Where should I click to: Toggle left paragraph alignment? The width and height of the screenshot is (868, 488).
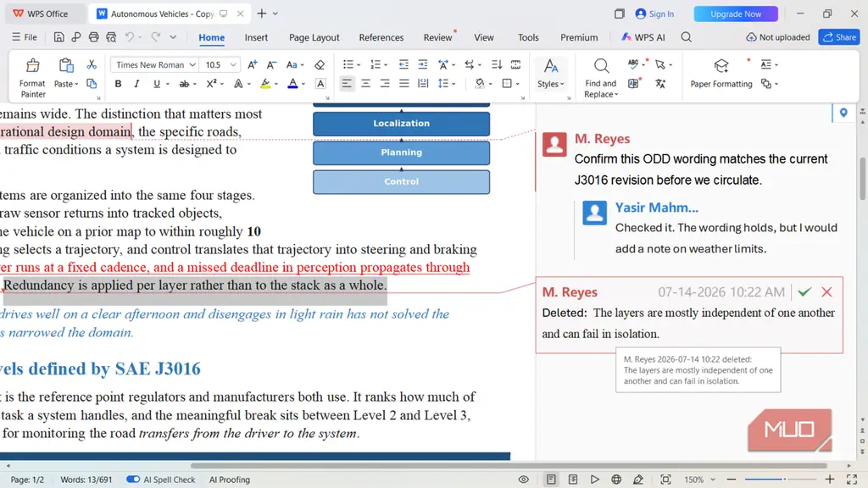(x=347, y=84)
